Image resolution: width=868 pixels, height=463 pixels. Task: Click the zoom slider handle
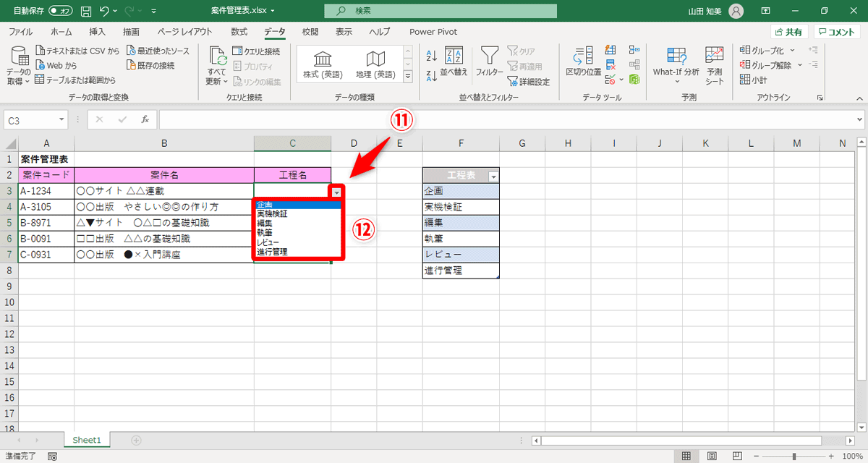coord(794,456)
